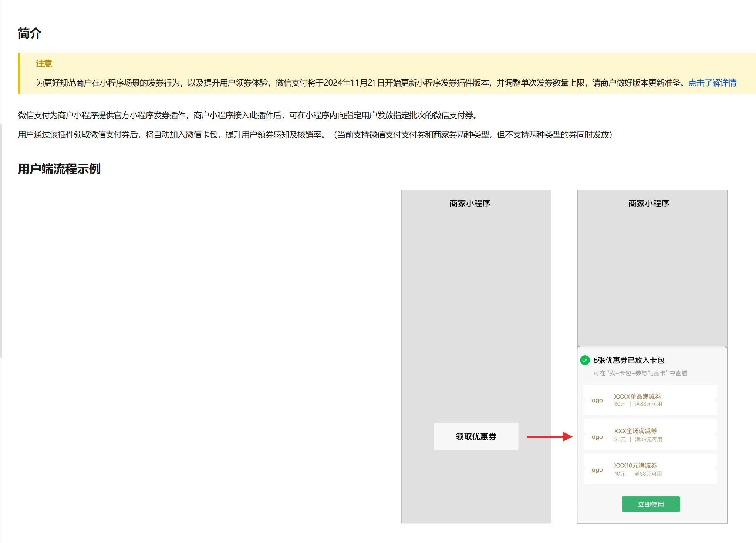The image size is (756, 543).
Task: Click the logo of XXX全场满减券
Action: (x=596, y=437)
